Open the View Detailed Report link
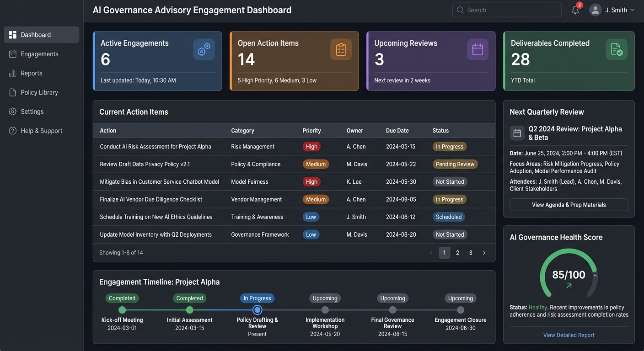 pos(569,335)
